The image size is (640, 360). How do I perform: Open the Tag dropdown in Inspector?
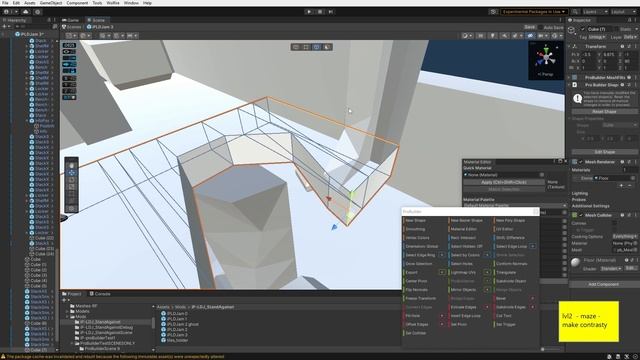point(597,37)
